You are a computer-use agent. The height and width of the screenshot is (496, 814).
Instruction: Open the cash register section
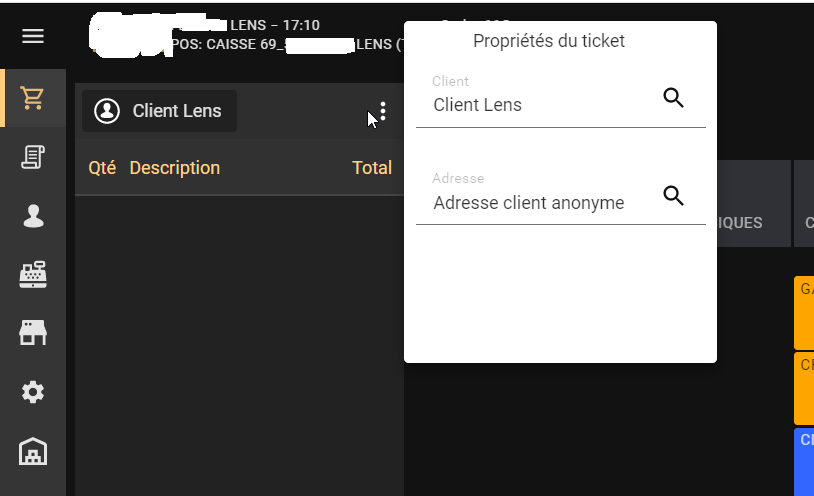pyautogui.click(x=33, y=275)
